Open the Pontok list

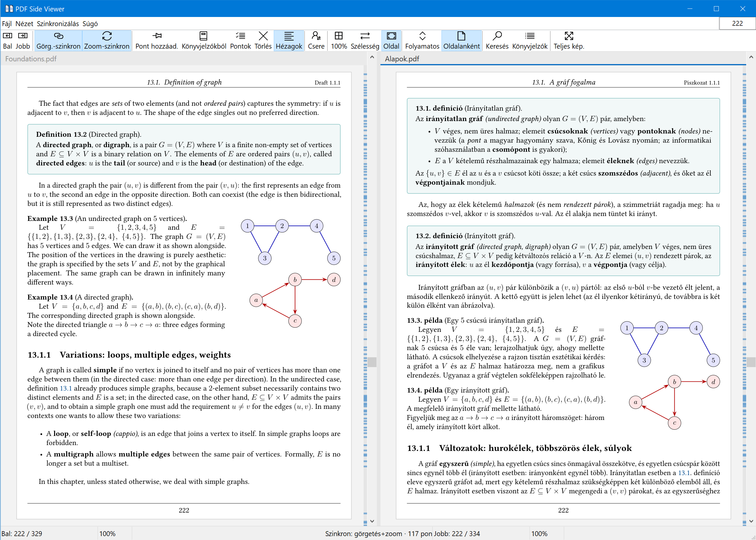pos(240,40)
